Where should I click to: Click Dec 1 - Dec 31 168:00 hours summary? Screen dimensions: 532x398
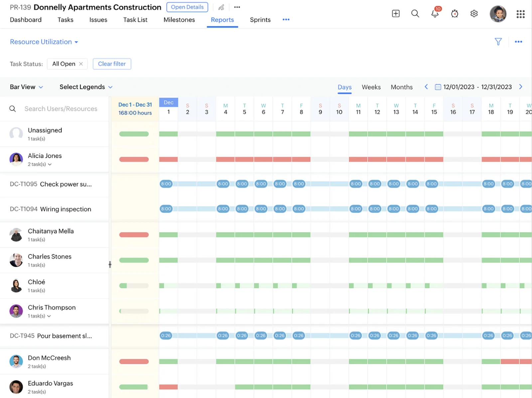point(135,109)
